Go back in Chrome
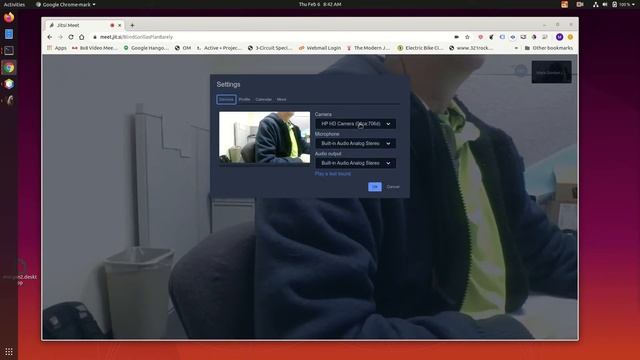640x360 pixels. [x=50, y=37]
